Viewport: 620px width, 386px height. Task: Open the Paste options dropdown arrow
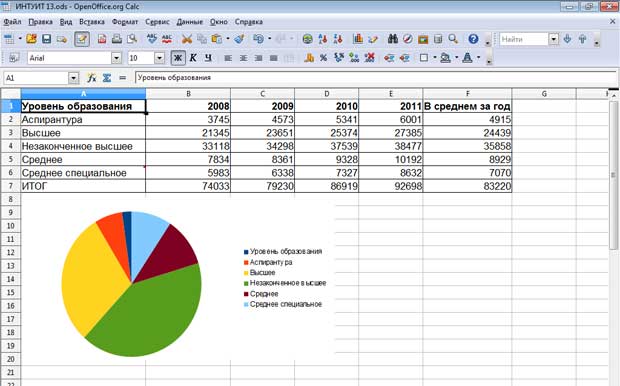(x=228, y=39)
